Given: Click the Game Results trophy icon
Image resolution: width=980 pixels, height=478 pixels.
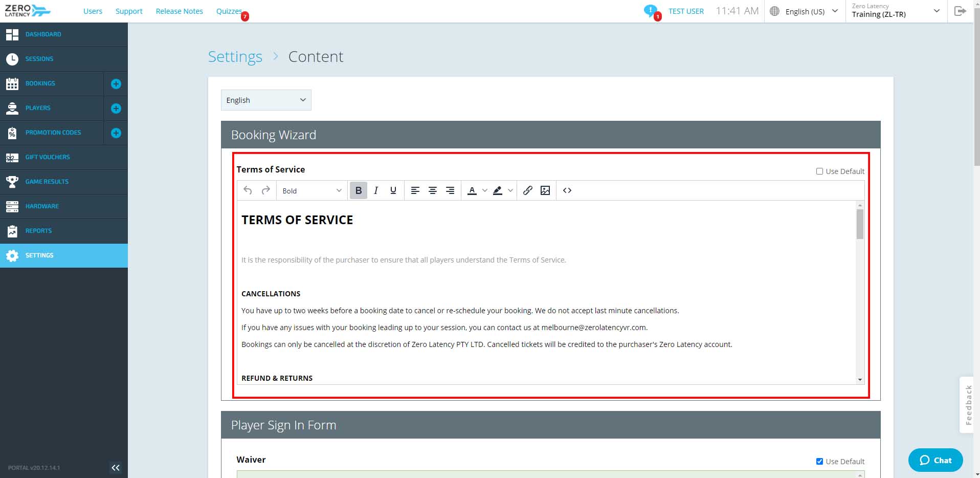Looking at the screenshot, I should [12, 182].
